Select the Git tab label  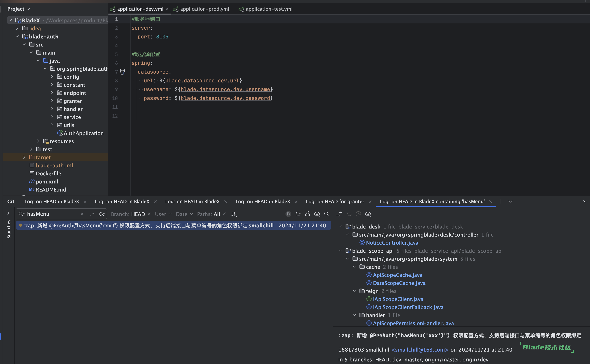11,201
